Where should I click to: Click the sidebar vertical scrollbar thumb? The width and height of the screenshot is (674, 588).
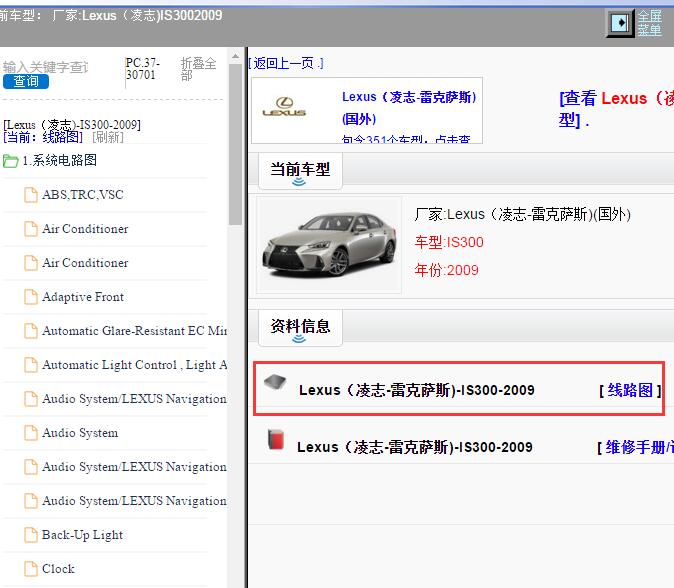pyautogui.click(x=235, y=144)
